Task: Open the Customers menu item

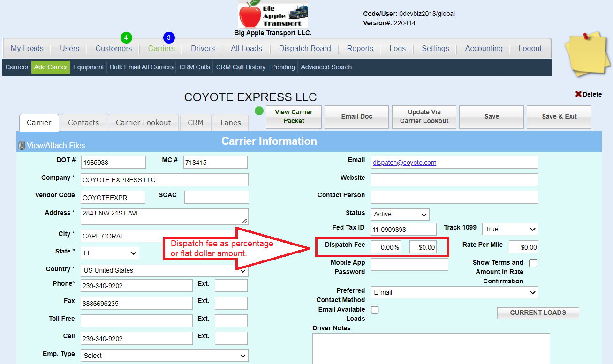Action: 114,48
